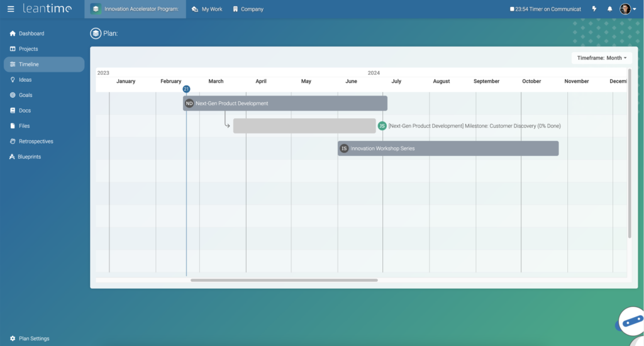Open the hamburger menu icon
This screenshot has width=644, height=346.
click(x=11, y=9)
